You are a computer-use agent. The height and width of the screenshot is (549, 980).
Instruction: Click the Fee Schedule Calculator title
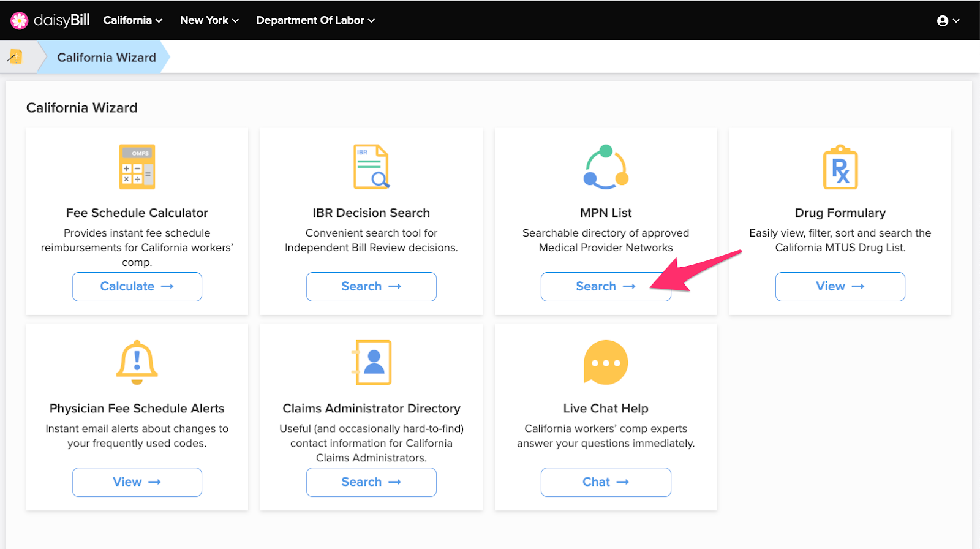tap(137, 213)
